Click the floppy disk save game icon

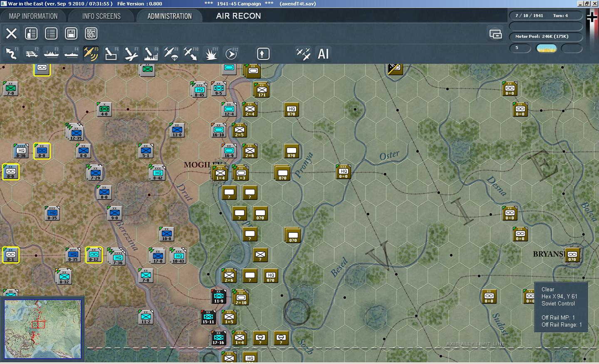tap(71, 33)
